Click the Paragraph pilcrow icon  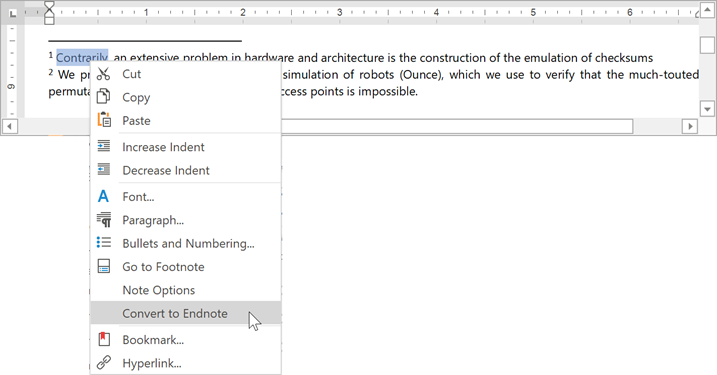pos(104,220)
